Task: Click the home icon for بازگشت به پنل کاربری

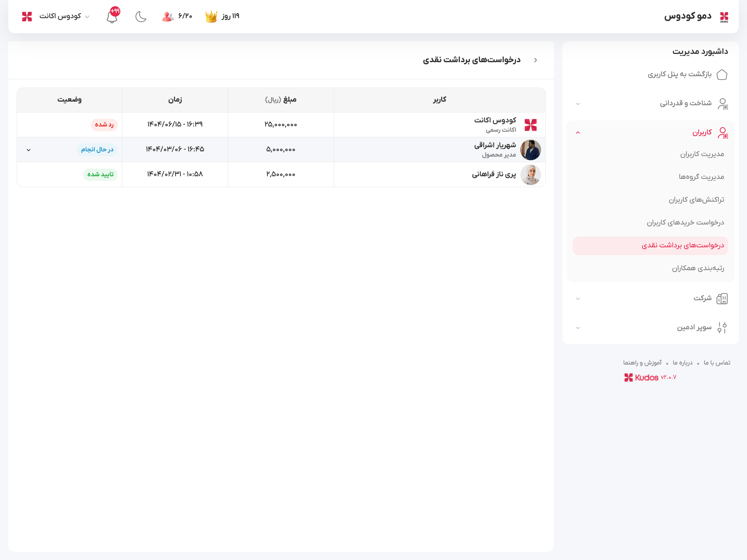Action: click(722, 74)
